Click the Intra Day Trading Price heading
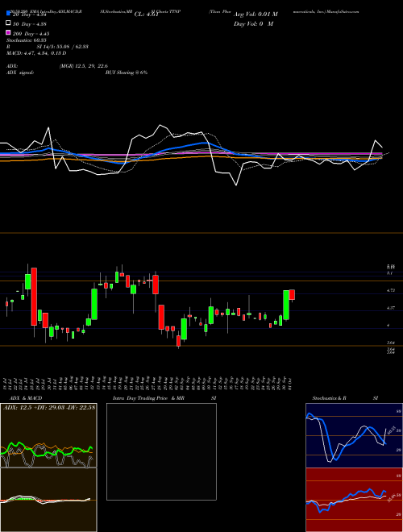The height and width of the screenshot is (532, 403). click(164, 398)
